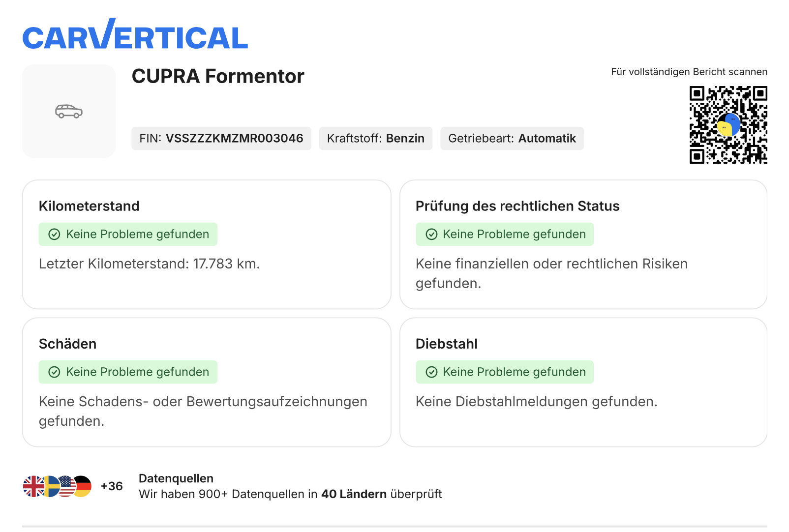Image resolution: width=789 pixels, height=532 pixels.
Task: Click the carVertical logo
Action: pyautogui.click(x=135, y=35)
